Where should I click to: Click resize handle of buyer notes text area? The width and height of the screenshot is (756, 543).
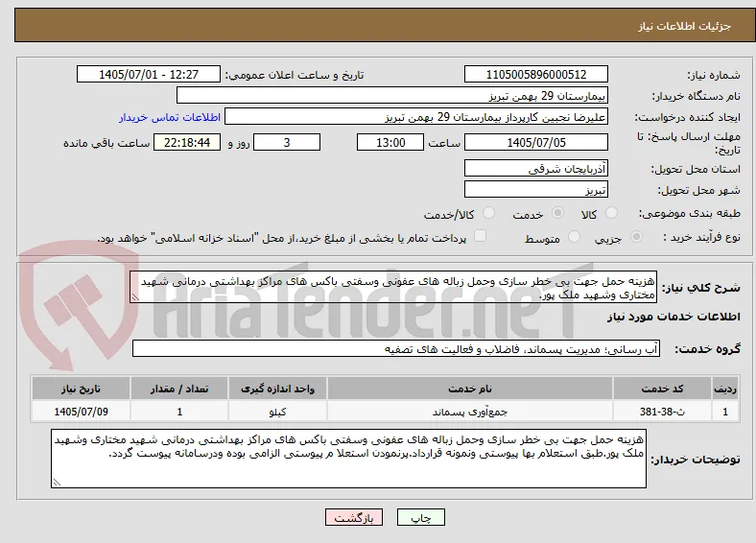pyautogui.click(x=57, y=482)
